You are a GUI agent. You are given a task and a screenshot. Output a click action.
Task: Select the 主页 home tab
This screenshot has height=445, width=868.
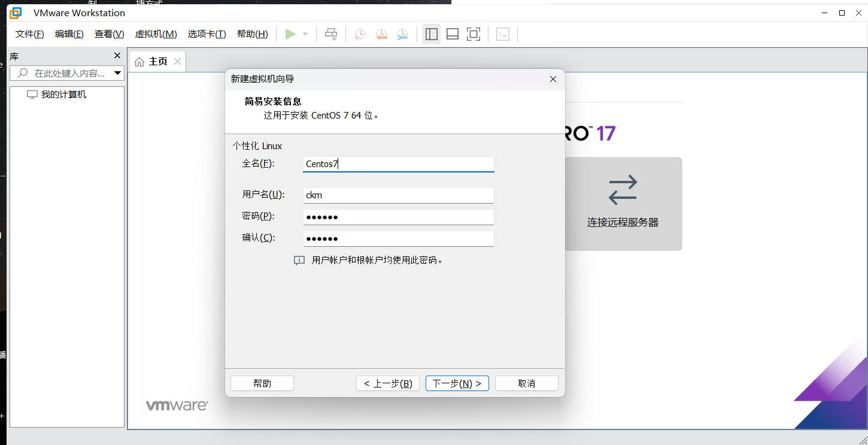tap(158, 62)
